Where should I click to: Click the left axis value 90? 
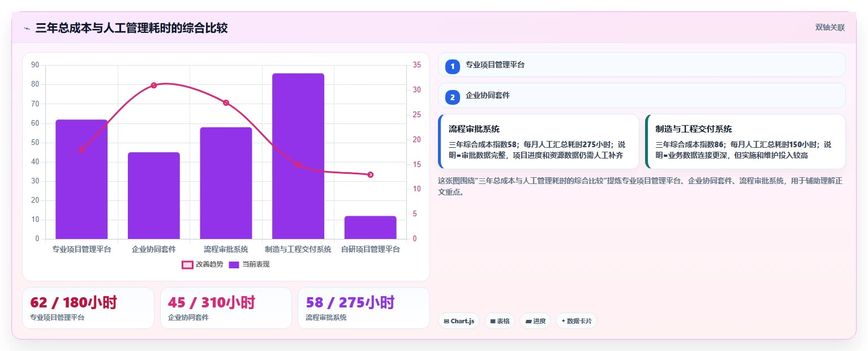point(35,65)
